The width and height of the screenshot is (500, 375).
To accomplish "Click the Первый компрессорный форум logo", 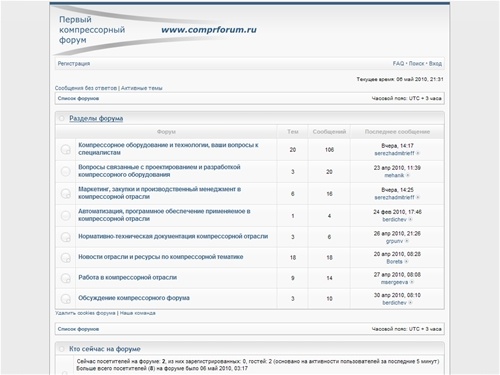I will [92, 30].
